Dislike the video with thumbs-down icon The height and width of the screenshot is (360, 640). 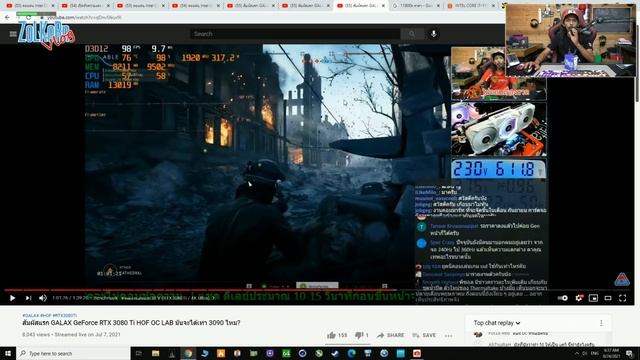point(362,335)
